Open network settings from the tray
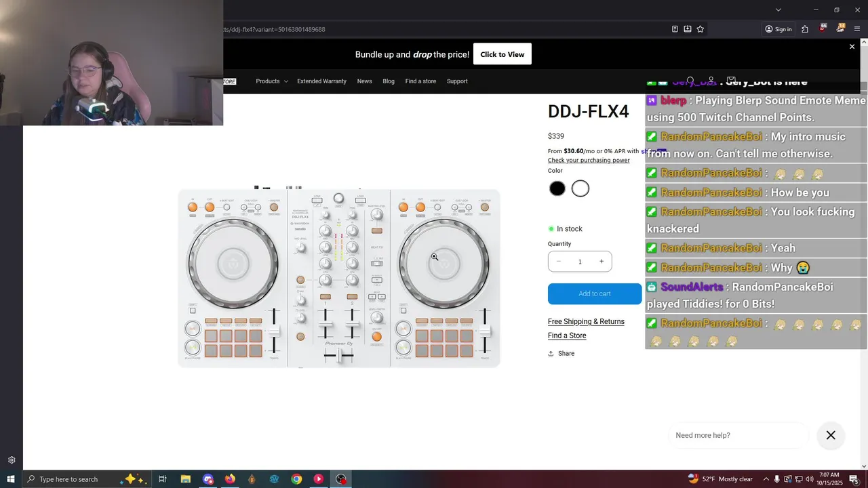 798,479
